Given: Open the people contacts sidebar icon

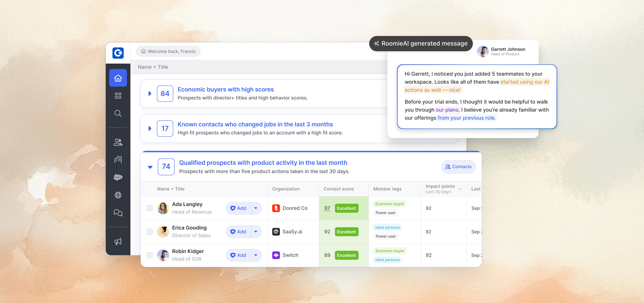Looking at the screenshot, I should 118,142.
